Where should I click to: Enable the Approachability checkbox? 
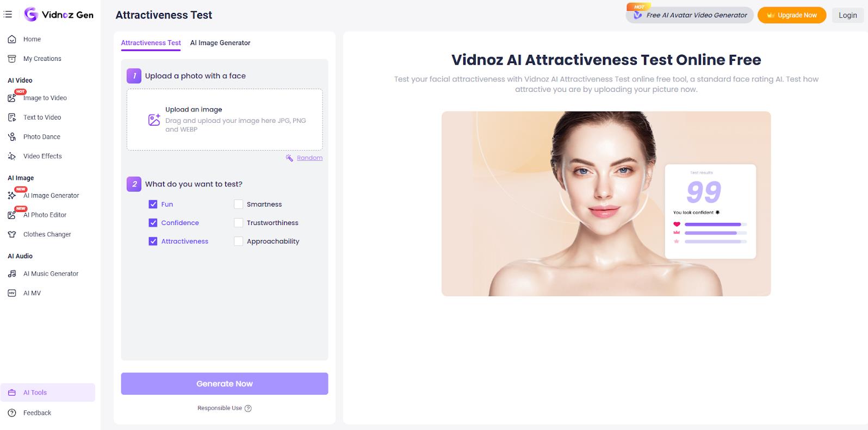(x=238, y=241)
